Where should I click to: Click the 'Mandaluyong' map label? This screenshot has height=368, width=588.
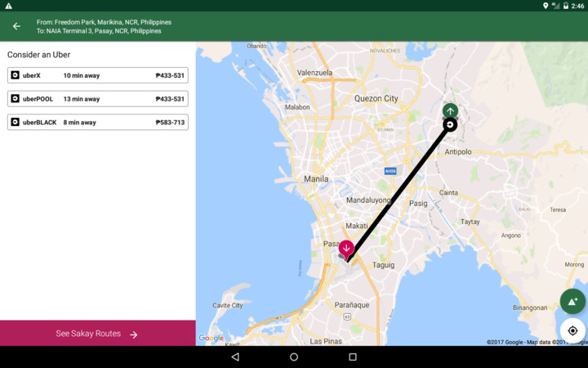[x=367, y=200]
